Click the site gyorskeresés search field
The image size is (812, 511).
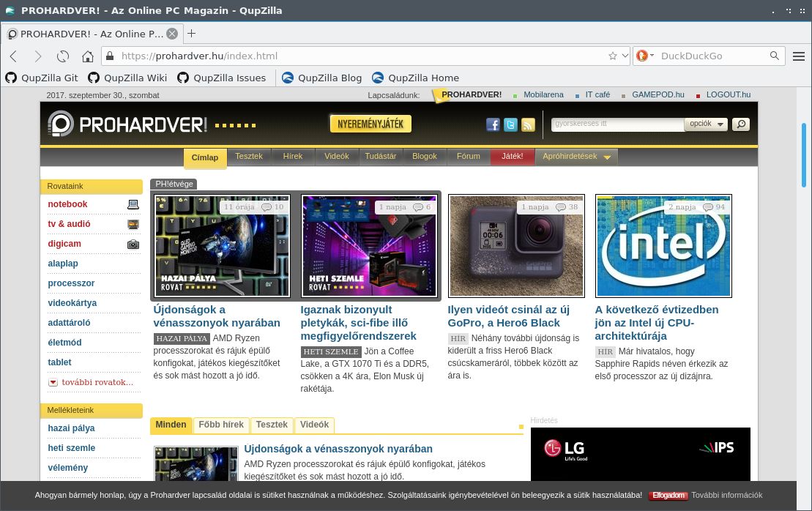point(617,124)
